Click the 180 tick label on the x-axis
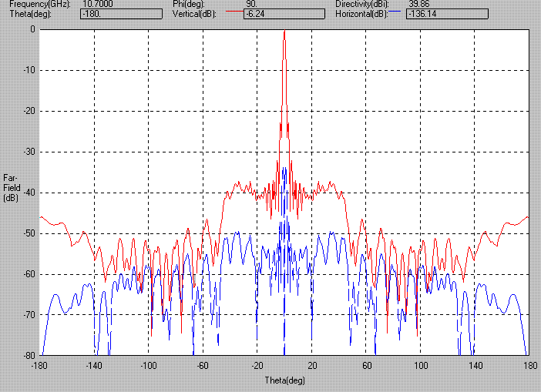This screenshot has width=541, height=392. [x=529, y=365]
